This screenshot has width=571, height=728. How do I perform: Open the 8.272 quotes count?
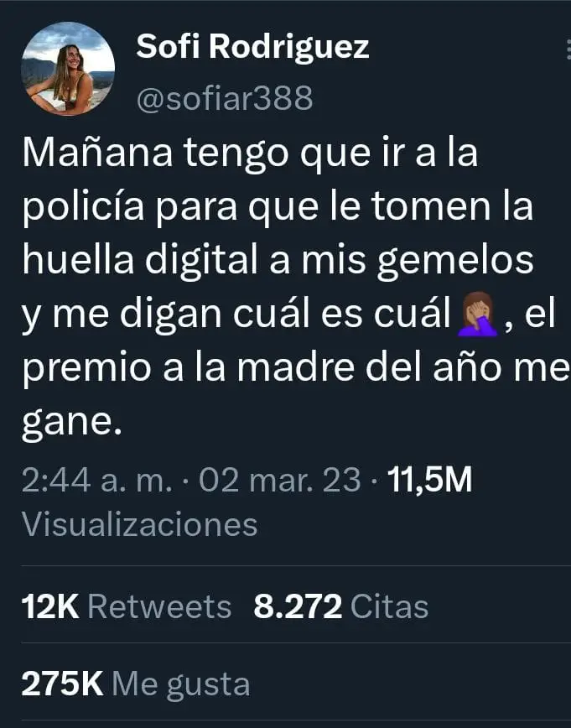coord(298,607)
